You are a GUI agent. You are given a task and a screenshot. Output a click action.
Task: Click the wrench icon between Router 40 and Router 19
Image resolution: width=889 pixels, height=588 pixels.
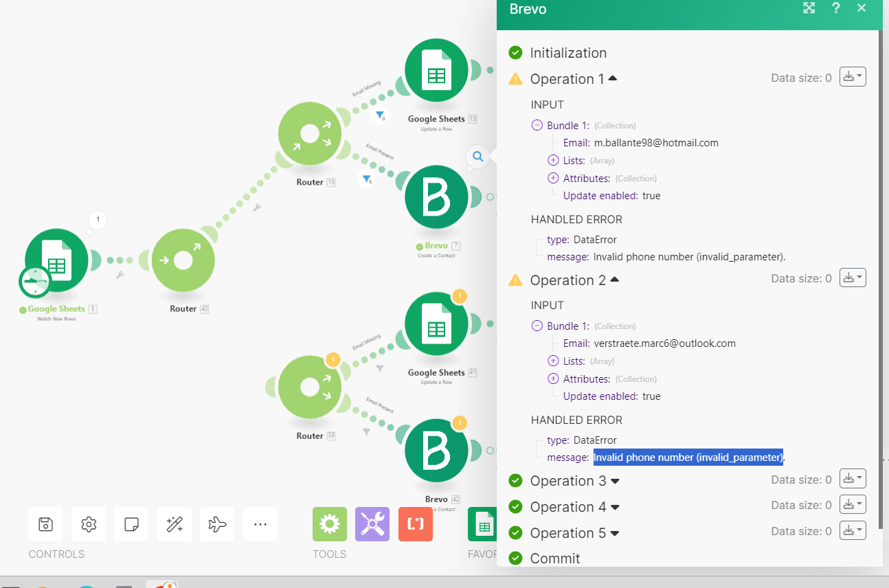[x=256, y=207]
